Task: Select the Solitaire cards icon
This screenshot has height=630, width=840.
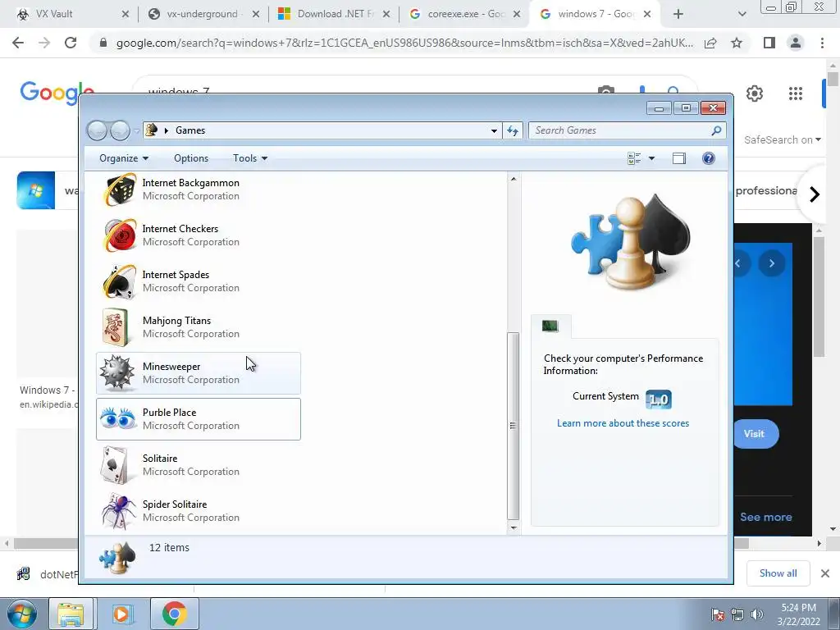Action: 115,465
